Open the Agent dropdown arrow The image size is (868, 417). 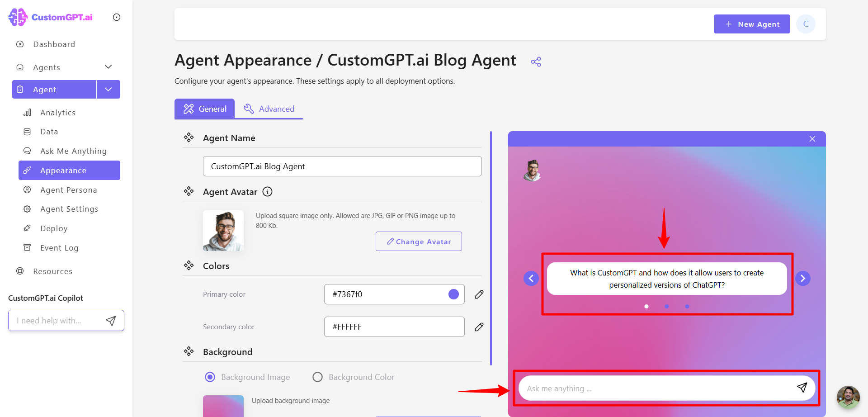(x=108, y=89)
